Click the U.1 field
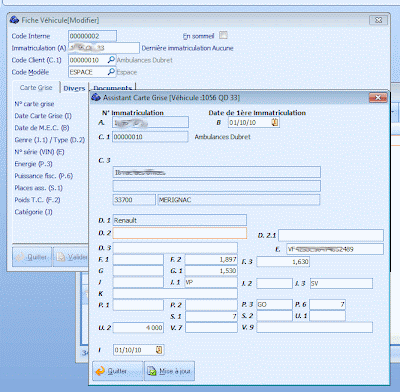 tap(327, 316)
